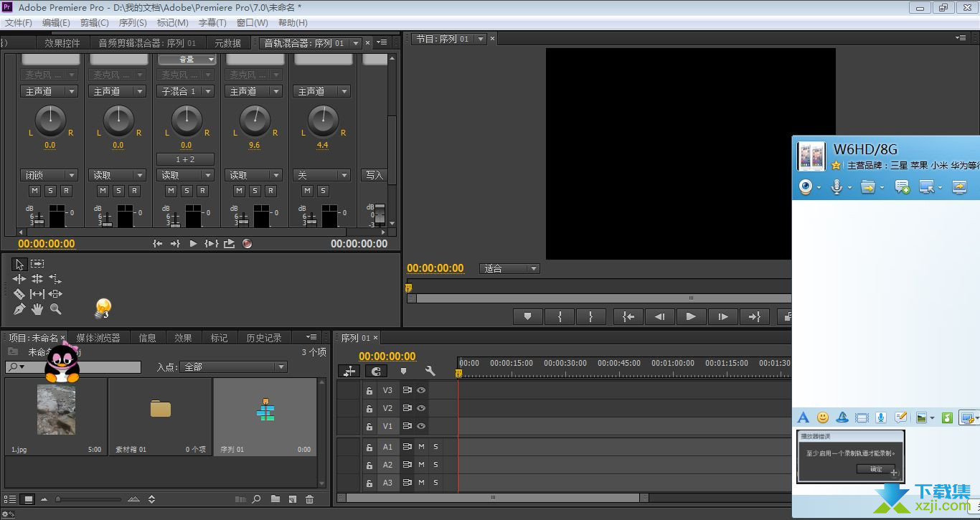Create a new bin with the folder icon
The image size is (980, 520).
click(275, 499)
